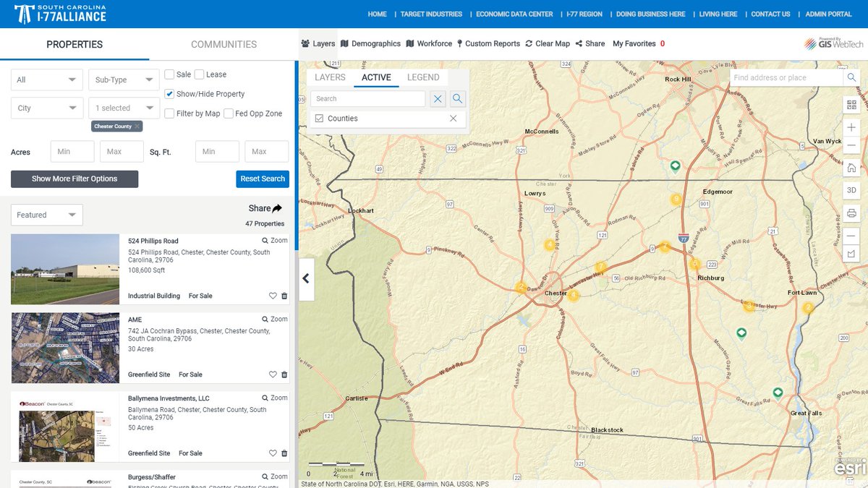Delete the 524 Phillips Road listing

284,296
